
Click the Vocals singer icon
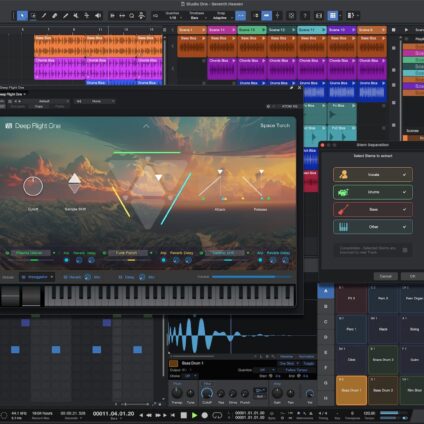343,174
